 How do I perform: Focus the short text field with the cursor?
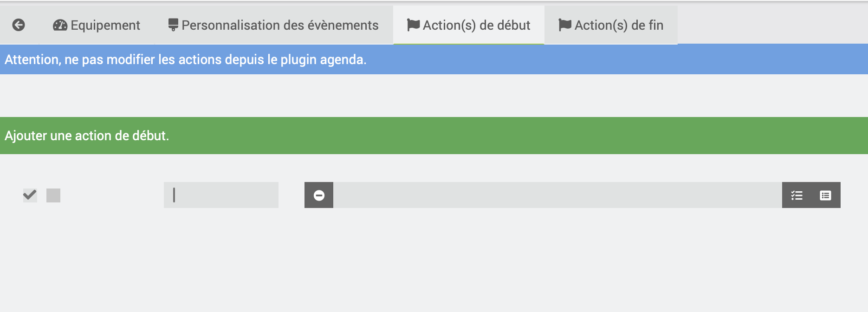click(x=221, y=195)
